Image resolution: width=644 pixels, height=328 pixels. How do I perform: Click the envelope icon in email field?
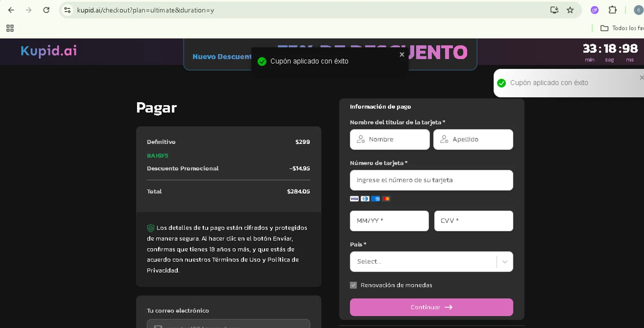158,326
